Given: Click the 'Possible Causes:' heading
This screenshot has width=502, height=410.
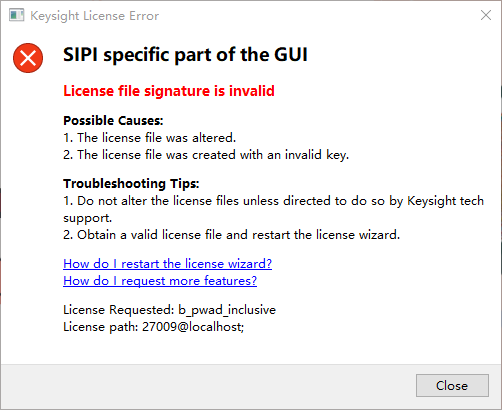Looking at the screenshot, I should pyautogui.click(x=113, y=120).
